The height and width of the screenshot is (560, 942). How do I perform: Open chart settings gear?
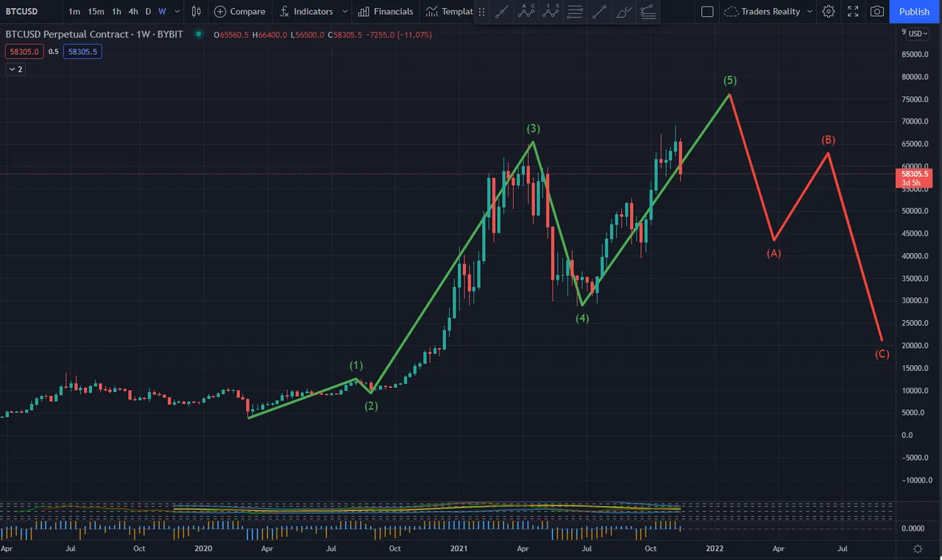pyautogui.click(x=829, y=12)
